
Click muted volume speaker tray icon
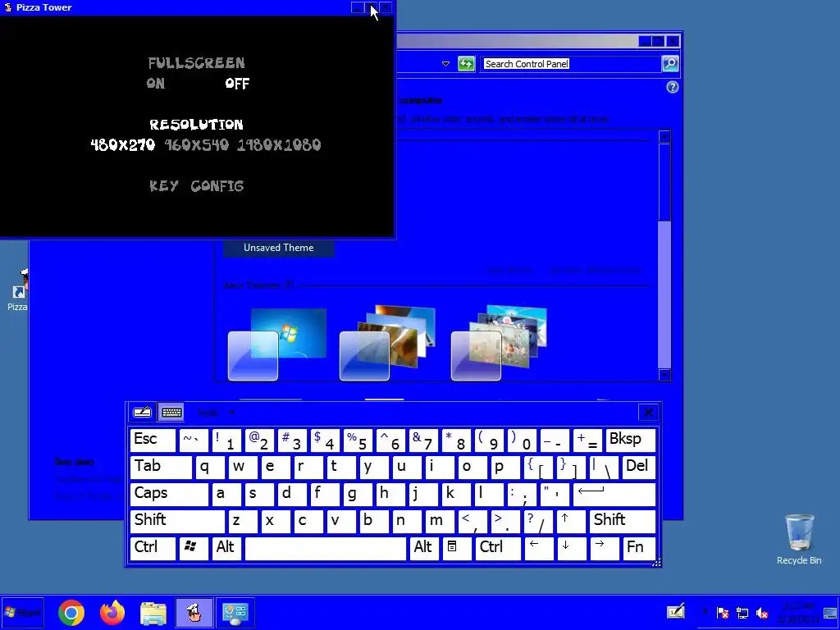point(762,612)
